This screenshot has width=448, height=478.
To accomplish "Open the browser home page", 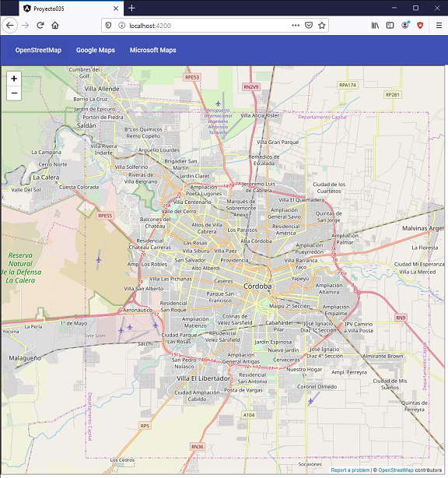I will (x=55, y=26).
